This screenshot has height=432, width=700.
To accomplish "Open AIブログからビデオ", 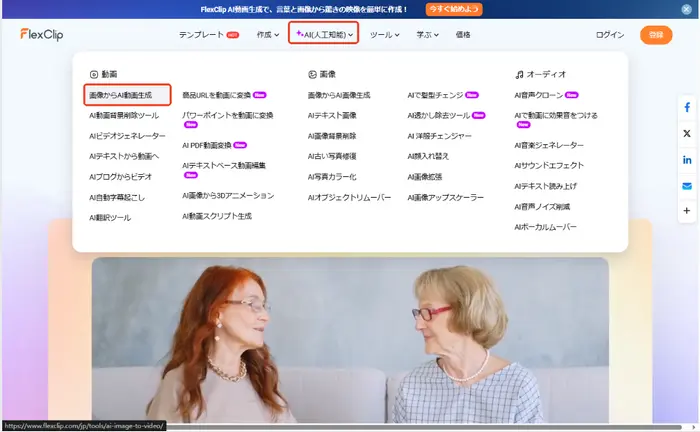I will [x=121, y=177].
